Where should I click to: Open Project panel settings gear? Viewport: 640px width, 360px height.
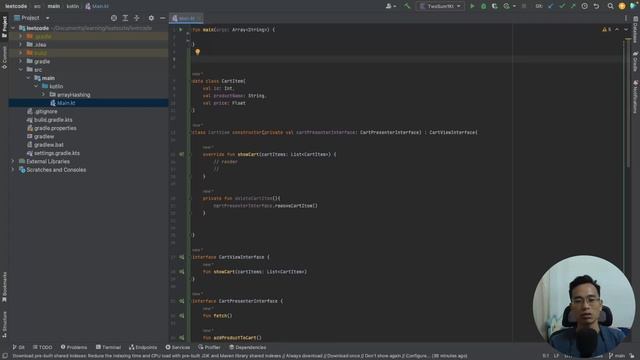[x=151, y=18]
